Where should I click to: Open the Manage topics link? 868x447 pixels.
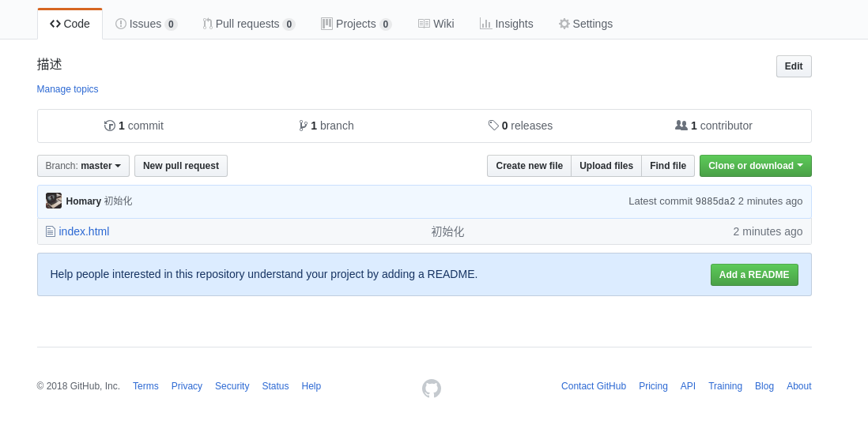(x=67, y=89)
